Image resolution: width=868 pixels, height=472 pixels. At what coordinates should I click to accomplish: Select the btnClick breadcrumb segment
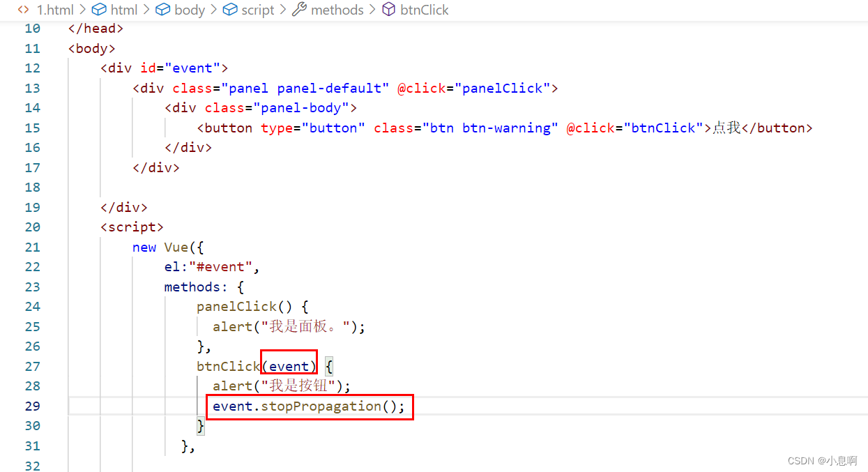point(425,10)
